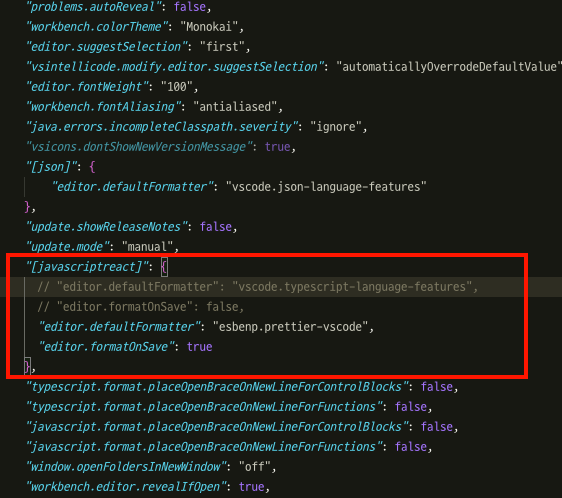Click the "100" font weight value

(x=177, y=87)
